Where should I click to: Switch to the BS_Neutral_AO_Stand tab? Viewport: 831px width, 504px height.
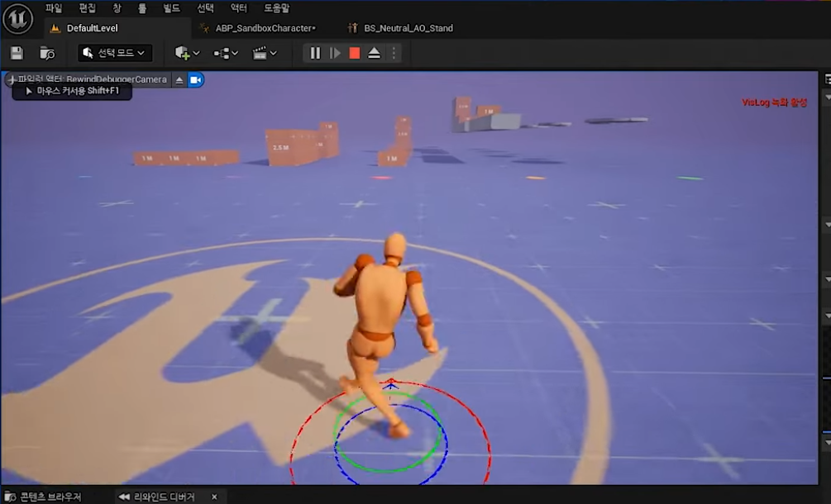pyautogui.click(x=408, y=28)
